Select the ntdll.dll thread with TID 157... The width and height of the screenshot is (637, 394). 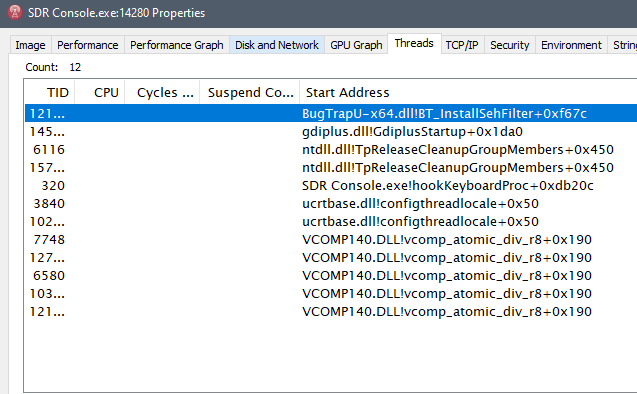pos(331,167)
